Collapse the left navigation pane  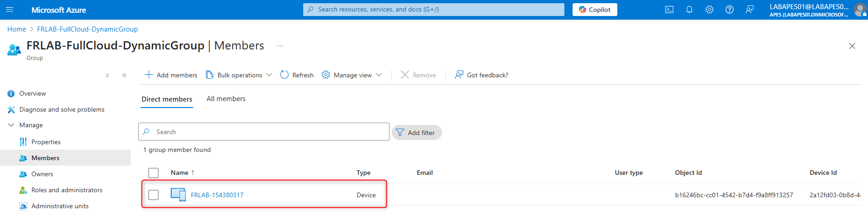click(124, 76)
